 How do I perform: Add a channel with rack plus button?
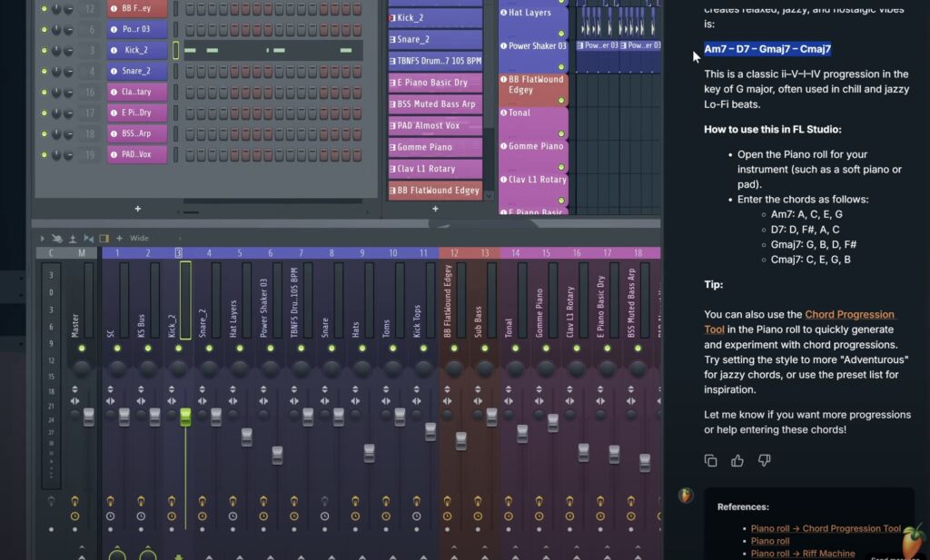138,209
